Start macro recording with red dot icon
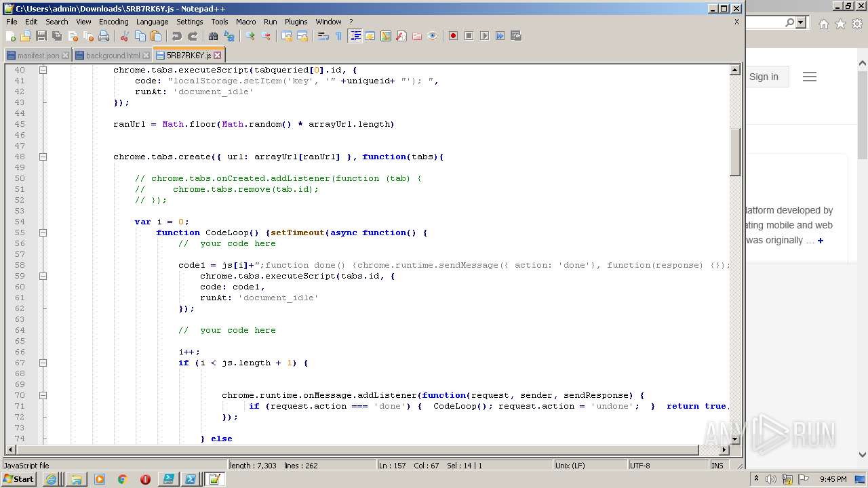Image resolution: width=868 pixels, height=488 pixels. coord(454,36)
